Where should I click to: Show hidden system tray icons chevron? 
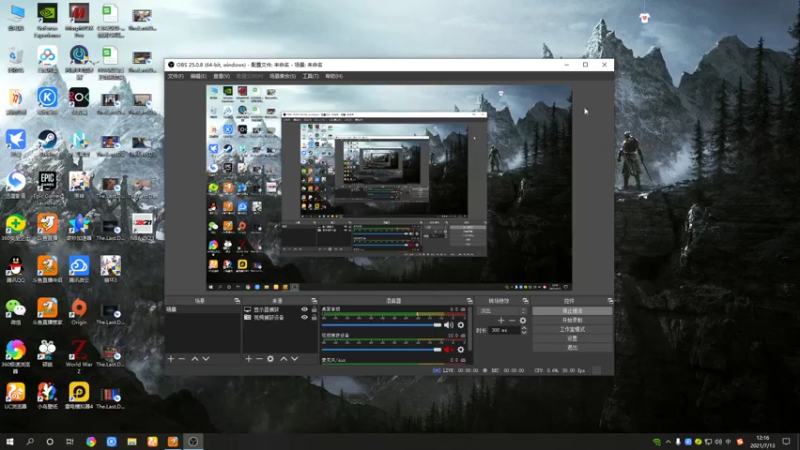(x=668, y=442)
